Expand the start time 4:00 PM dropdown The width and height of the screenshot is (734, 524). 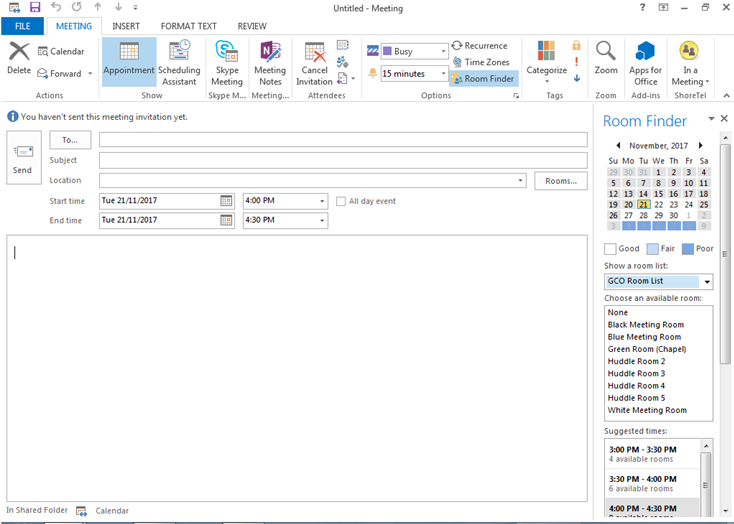pos(322,201)
